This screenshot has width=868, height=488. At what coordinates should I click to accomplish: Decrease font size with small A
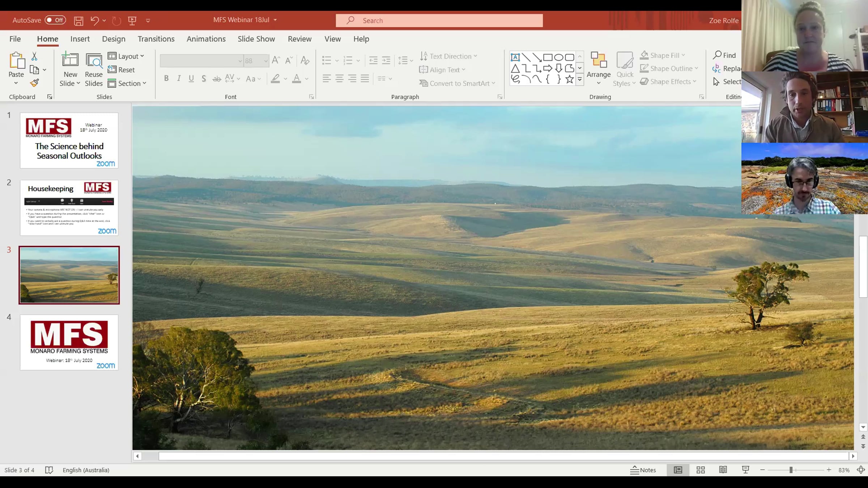point(289,60)
